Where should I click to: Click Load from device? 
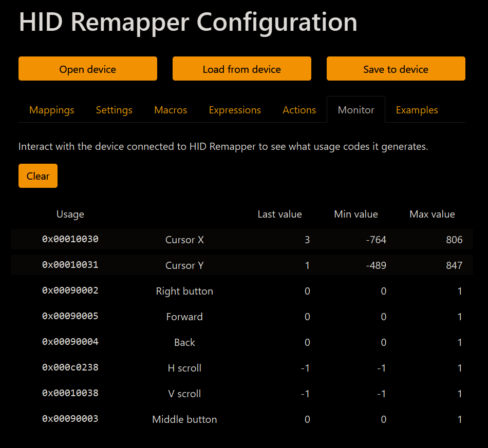[x=241, y=68]
